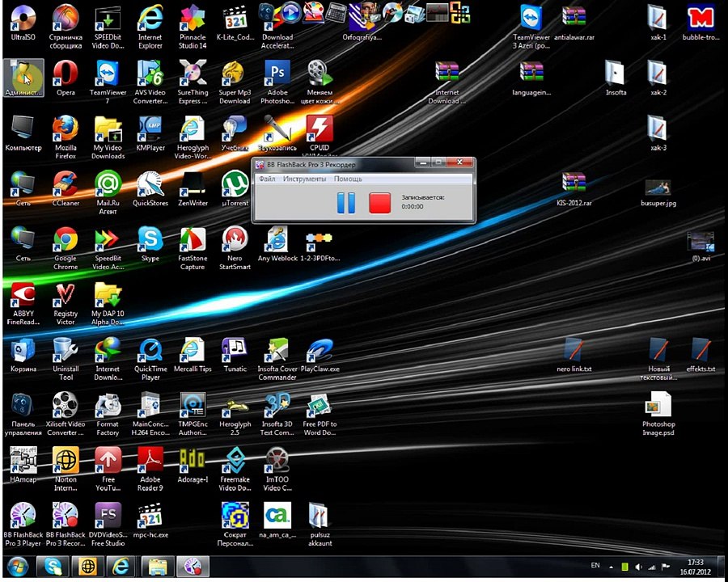The height and width of the screenshot is (582, 728).
Task: Pause the BB FlashBack recording
Action: 345,203
